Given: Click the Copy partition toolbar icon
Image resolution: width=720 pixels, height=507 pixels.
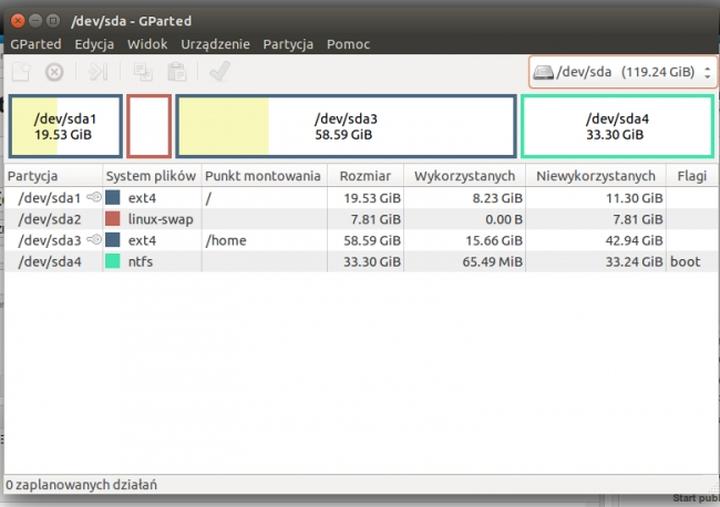Looking at the screenshot, I should pyautogui.click(x=143, y=72).
